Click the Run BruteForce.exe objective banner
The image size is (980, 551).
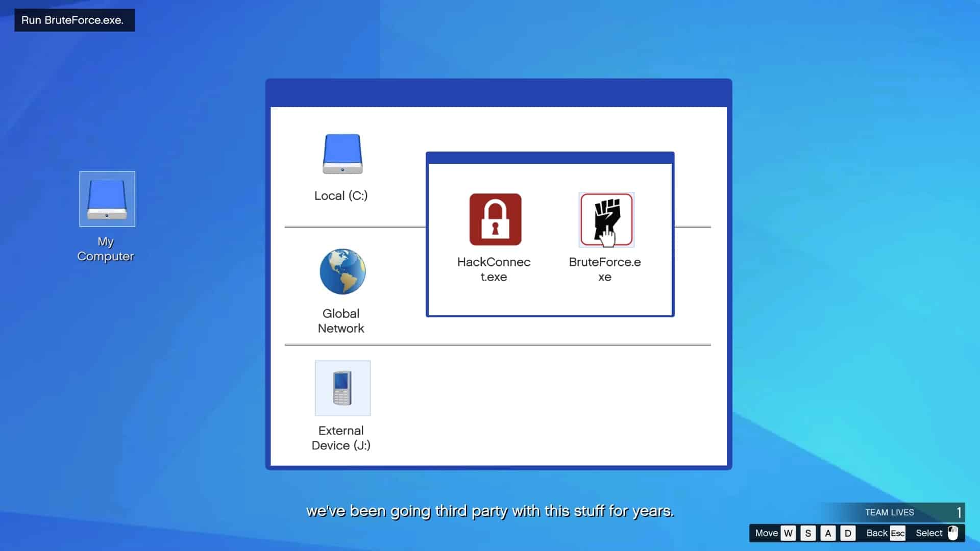pyautogui.click(x=75, y=20)
